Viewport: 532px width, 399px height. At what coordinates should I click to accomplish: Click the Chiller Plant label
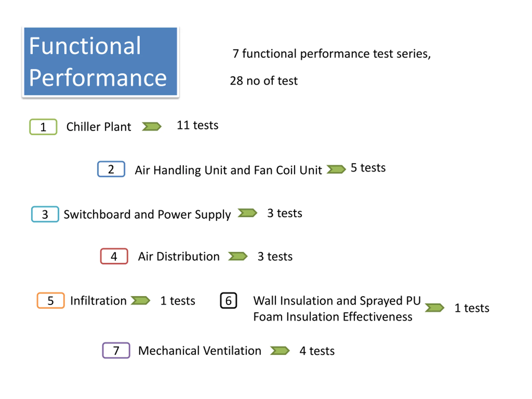point(99,127)
